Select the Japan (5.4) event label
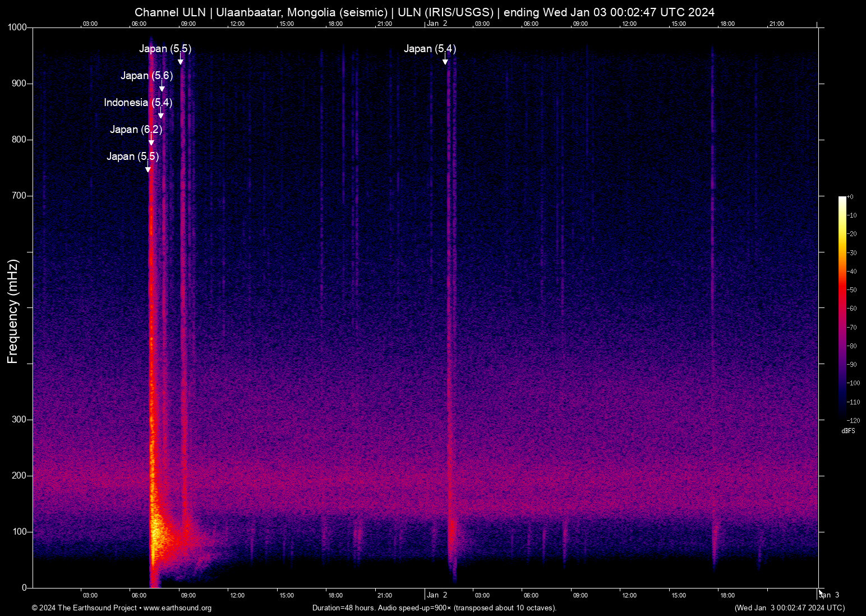The width and height of the screenshot is (866, 616). (x=430, y=49)
